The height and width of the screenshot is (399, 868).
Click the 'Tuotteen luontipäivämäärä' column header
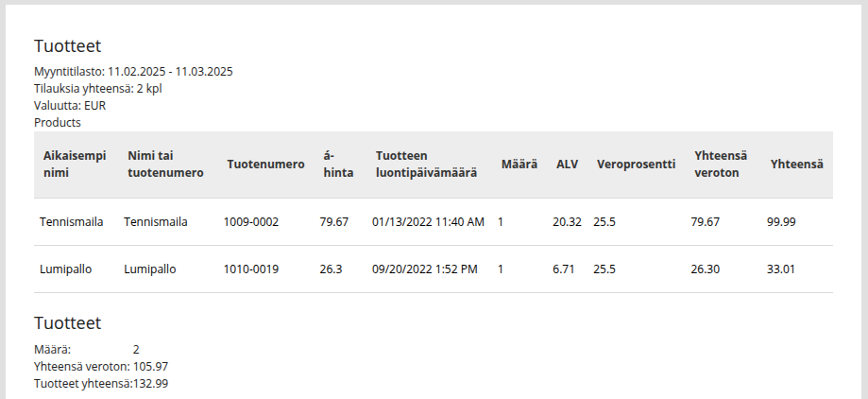click(425, 164)
